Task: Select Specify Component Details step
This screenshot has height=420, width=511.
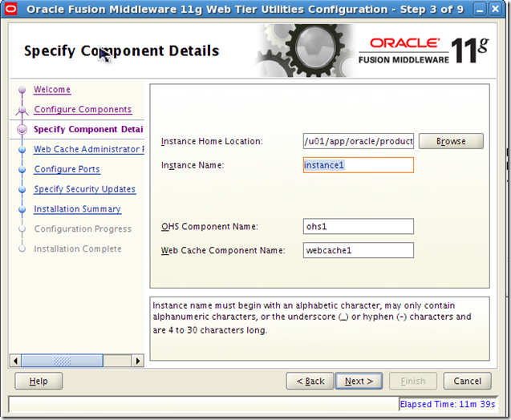Action: (x=88, y=129)
